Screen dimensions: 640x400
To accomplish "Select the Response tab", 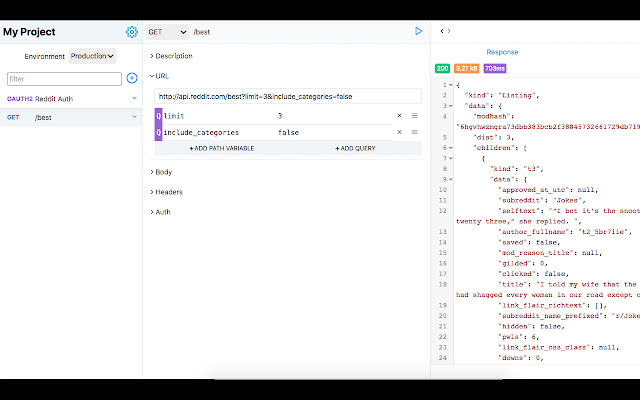I will tap(502, 52).
